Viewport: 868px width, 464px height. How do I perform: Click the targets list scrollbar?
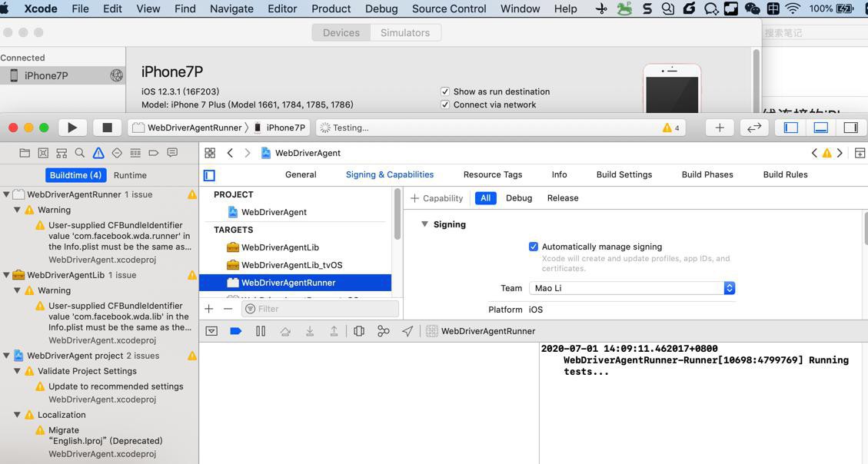(x=397, y=215)
